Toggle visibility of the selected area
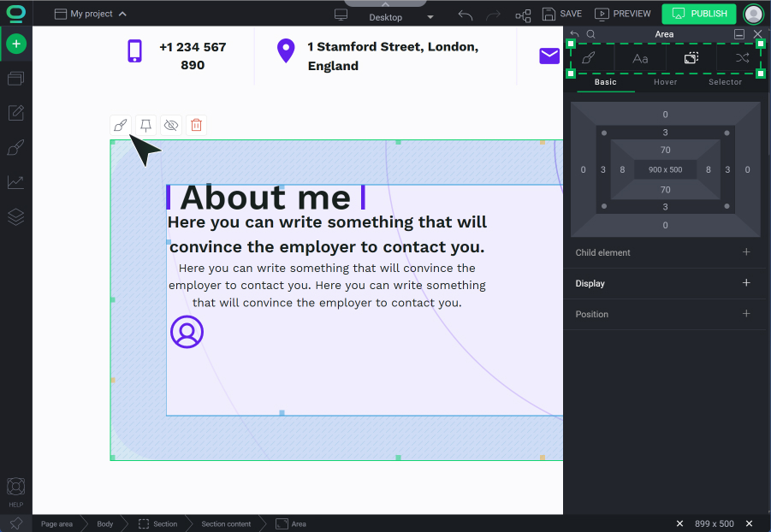771x532 pixels. 171,125
